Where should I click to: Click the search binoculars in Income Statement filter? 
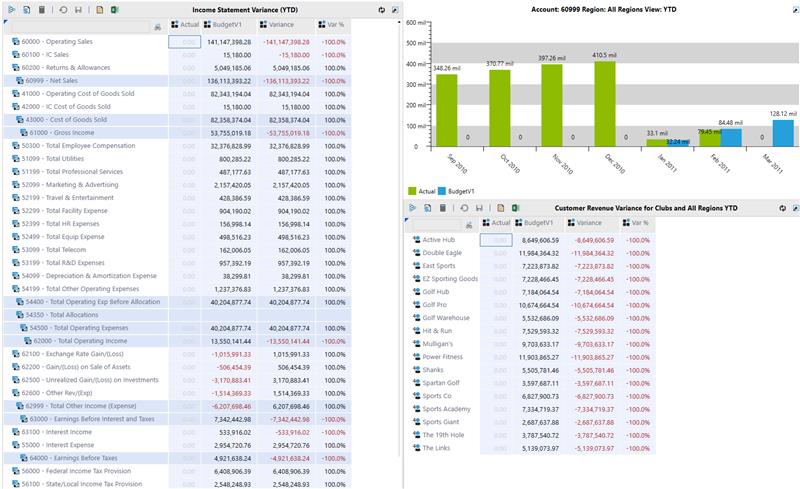click(158, 26)
